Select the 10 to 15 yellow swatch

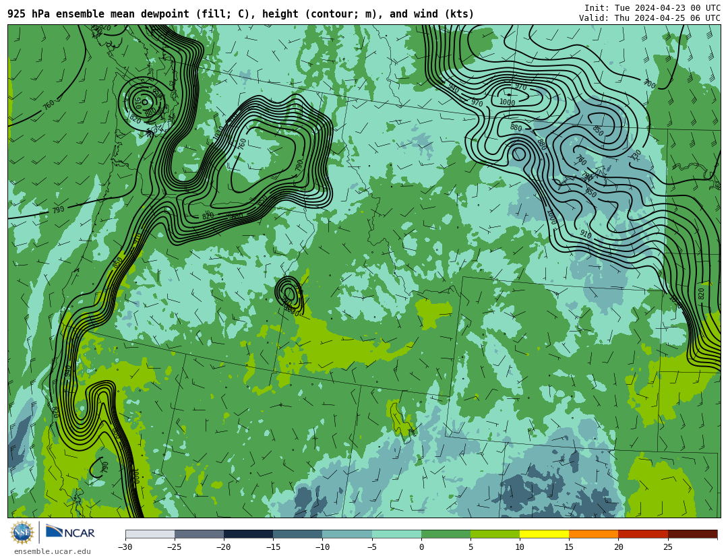(544, 534)
